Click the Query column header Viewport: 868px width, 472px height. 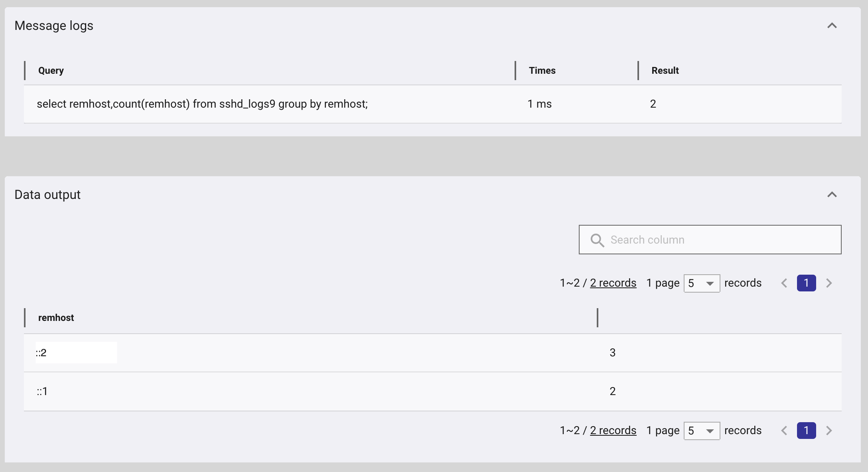51,71
